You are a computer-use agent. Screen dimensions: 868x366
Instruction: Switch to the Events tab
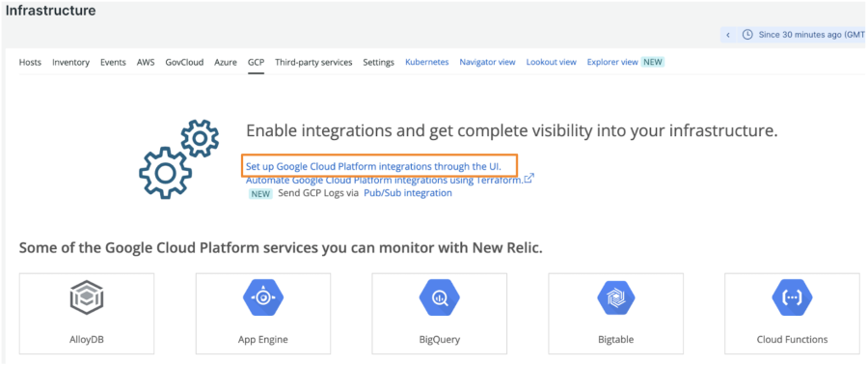pos(113,62)
